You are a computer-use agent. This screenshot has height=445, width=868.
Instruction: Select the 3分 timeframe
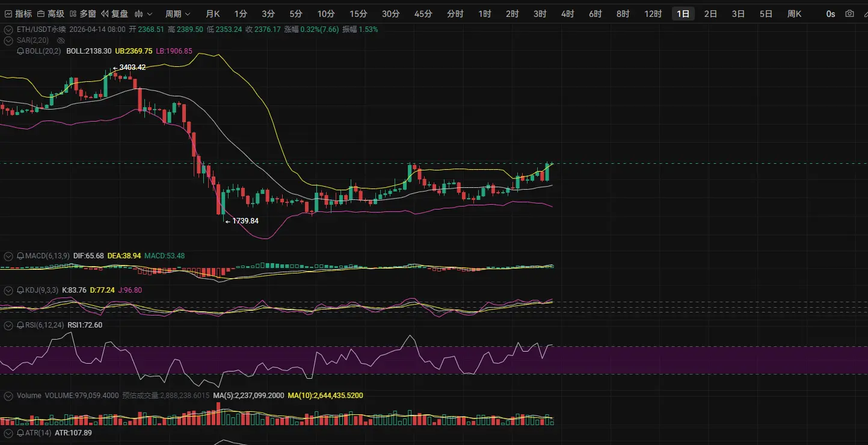tap(268, 13)
